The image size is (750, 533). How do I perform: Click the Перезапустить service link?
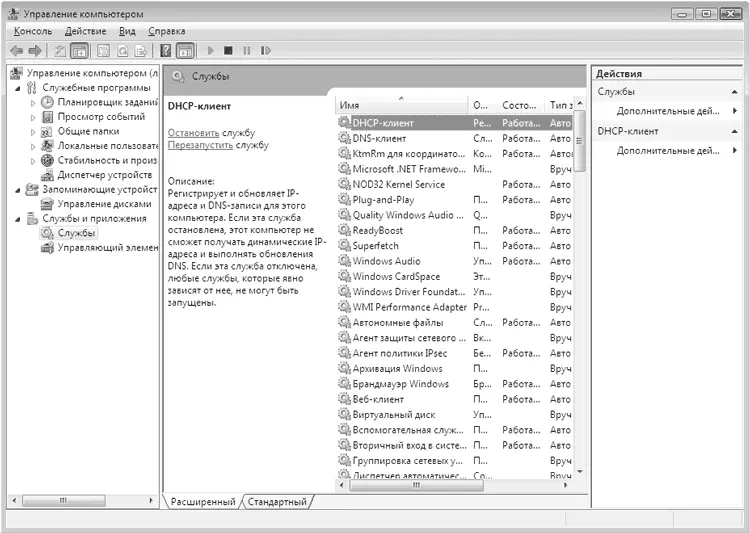(x=200, y=145)
